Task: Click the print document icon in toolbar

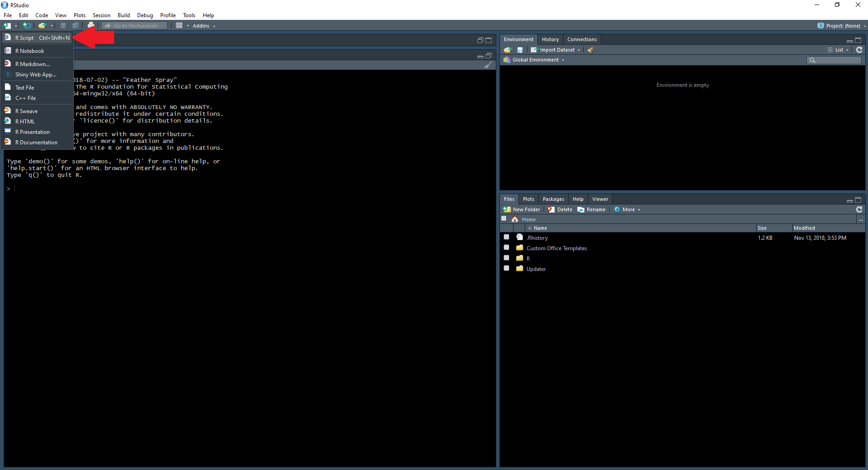Action: pyautogui.click(x=91, y=26)
